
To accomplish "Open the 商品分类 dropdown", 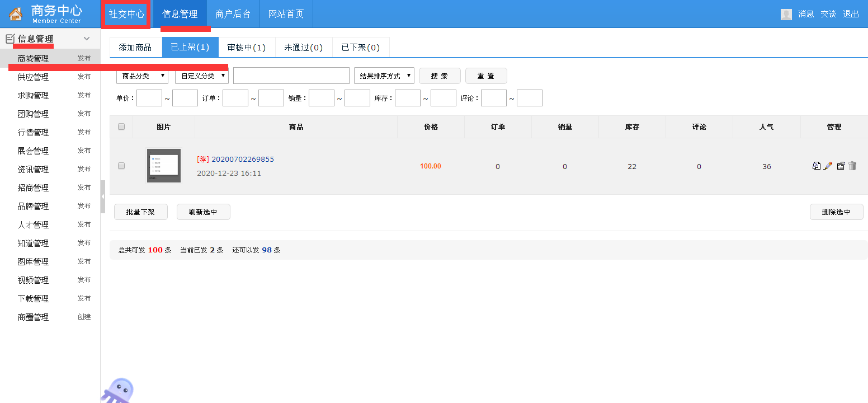I will [142, 76].
